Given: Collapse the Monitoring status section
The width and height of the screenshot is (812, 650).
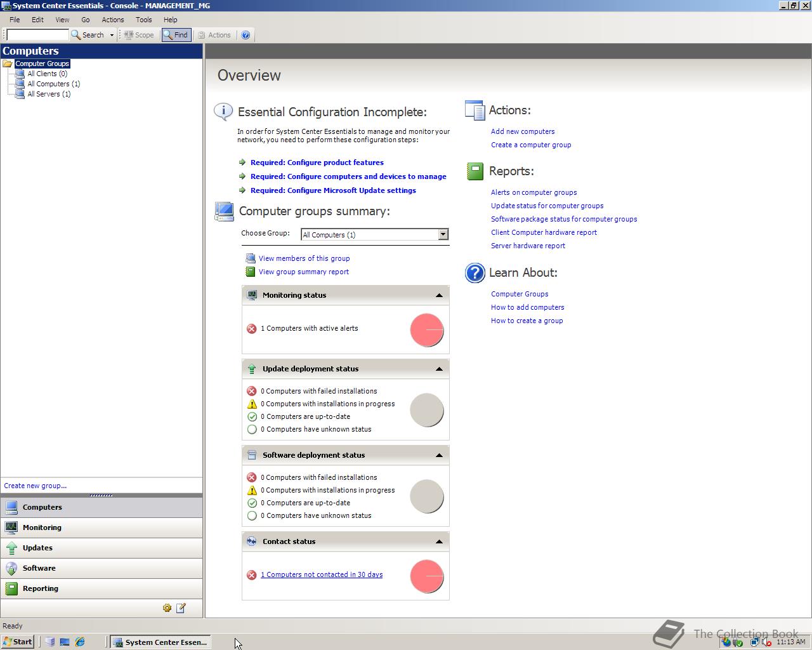Looking at the screenshot, I should 439,295.
